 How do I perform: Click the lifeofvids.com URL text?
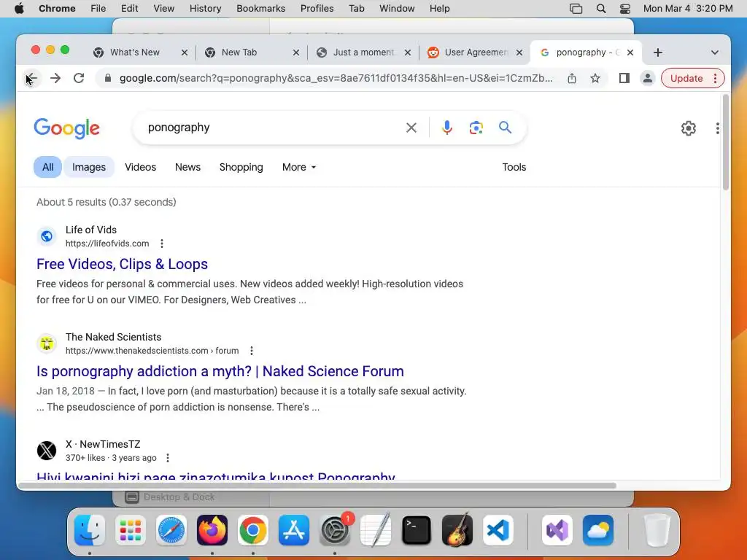tap(107, 244)
